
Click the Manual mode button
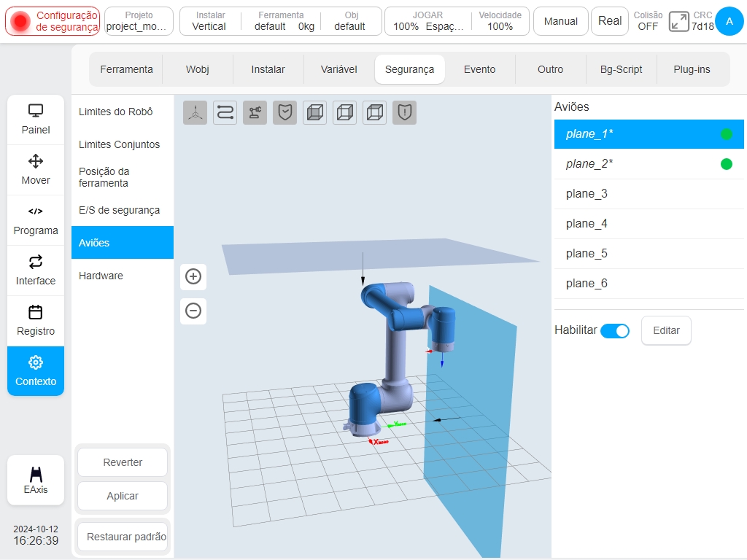[x=561, y=21]
